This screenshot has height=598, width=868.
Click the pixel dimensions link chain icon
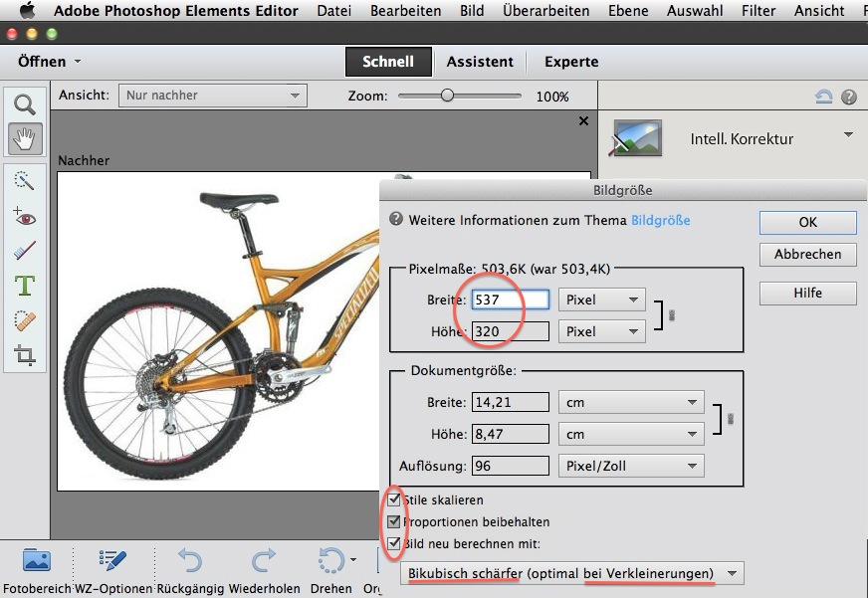tap(672, 315)
